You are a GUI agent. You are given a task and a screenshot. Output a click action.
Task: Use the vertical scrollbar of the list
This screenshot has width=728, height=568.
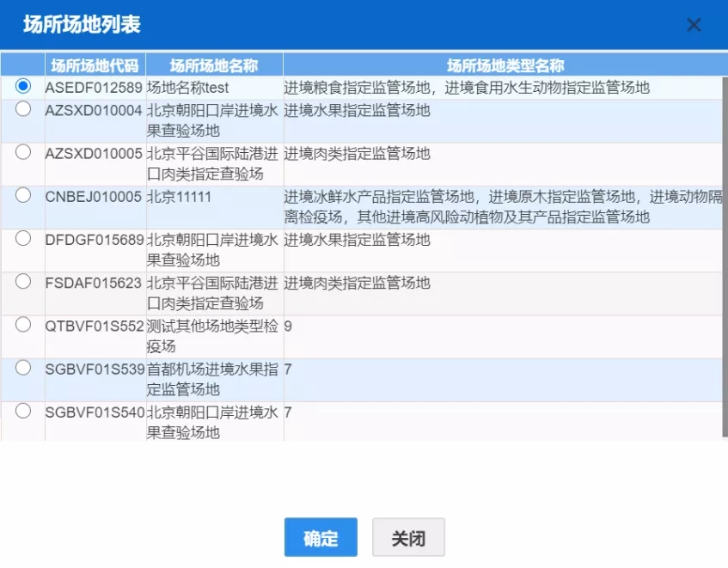click(725, 257)
